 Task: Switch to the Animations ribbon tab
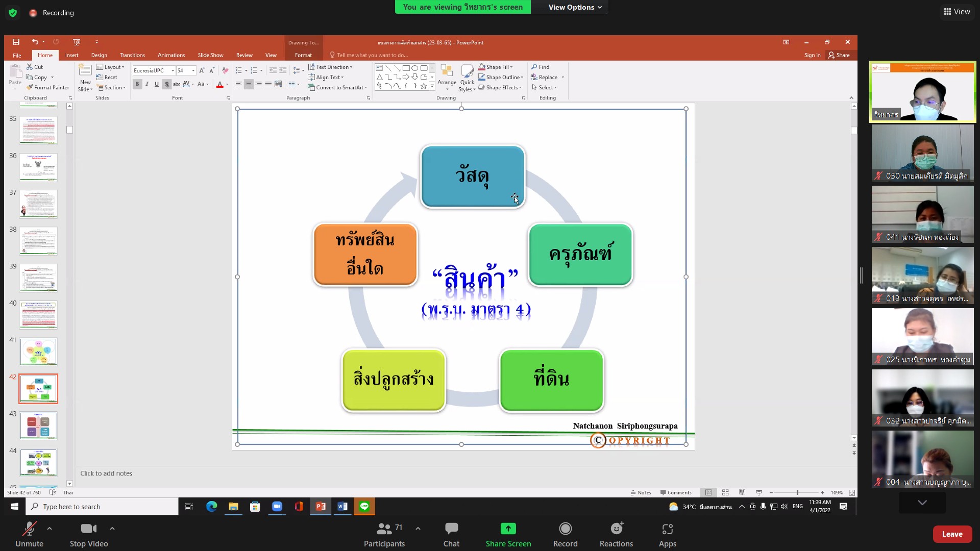pyautogui.click(x=171, y=55)
